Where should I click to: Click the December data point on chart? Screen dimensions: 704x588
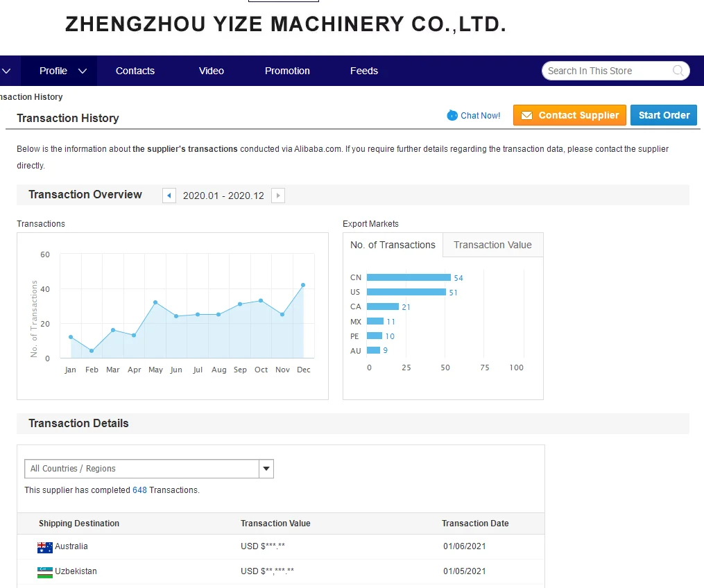[x=303, y=285]
